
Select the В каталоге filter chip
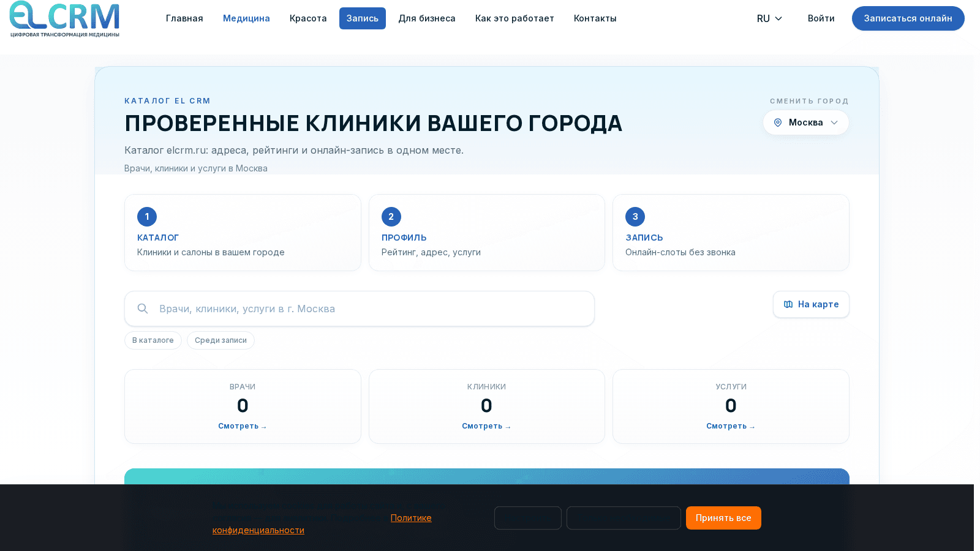pos(153,340)
